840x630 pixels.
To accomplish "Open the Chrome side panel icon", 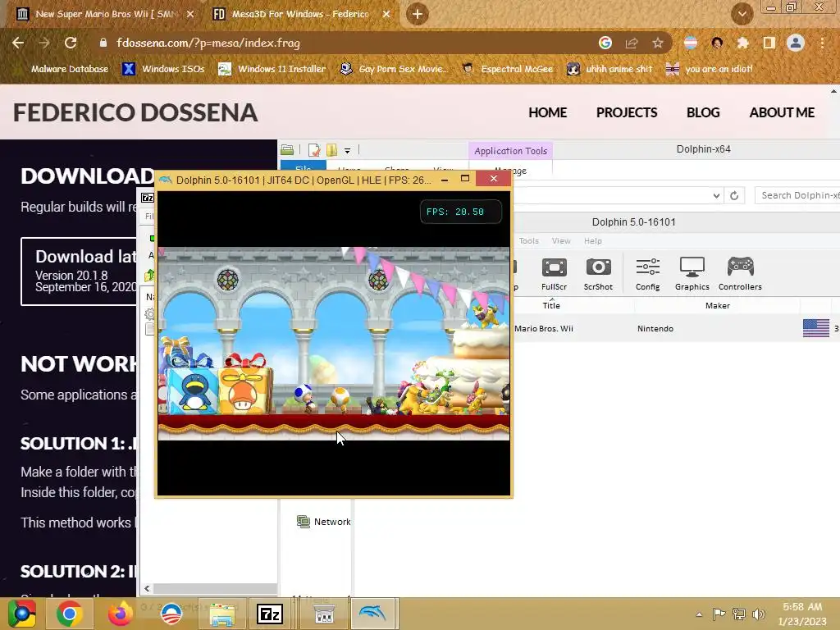I will click(769, 43).
